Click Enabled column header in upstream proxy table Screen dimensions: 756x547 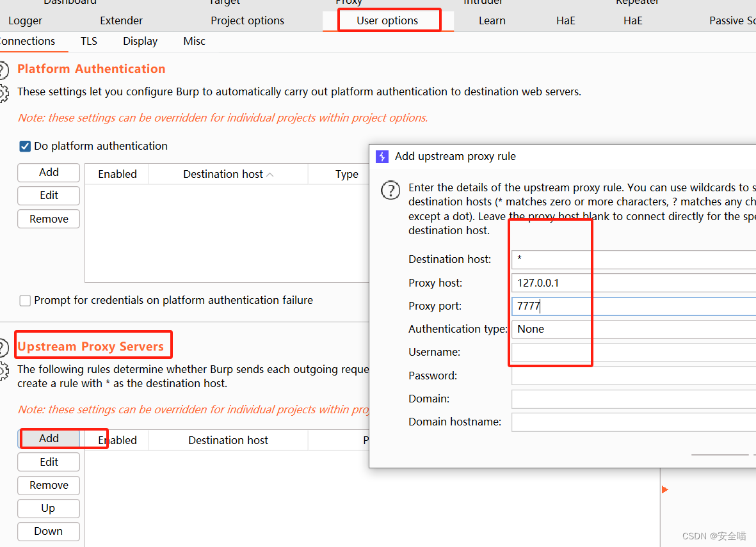[117, 440]
